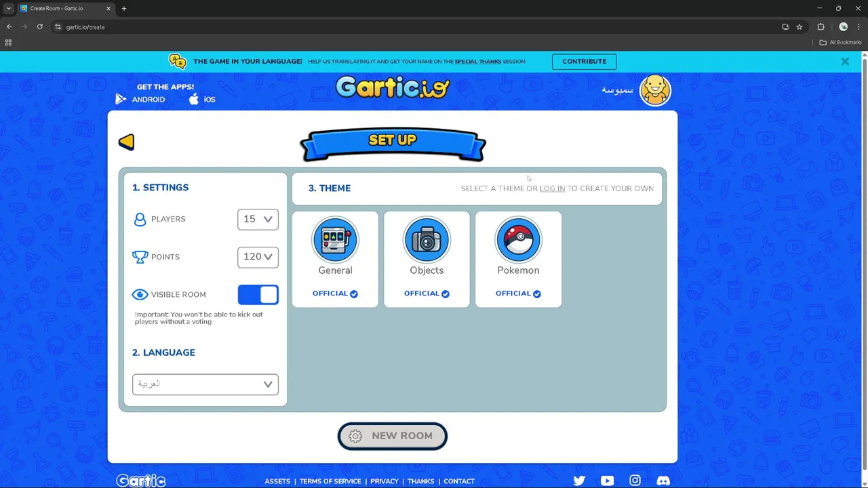Click the apps grid icon in bookmarks bar

[x=8, y=43]
